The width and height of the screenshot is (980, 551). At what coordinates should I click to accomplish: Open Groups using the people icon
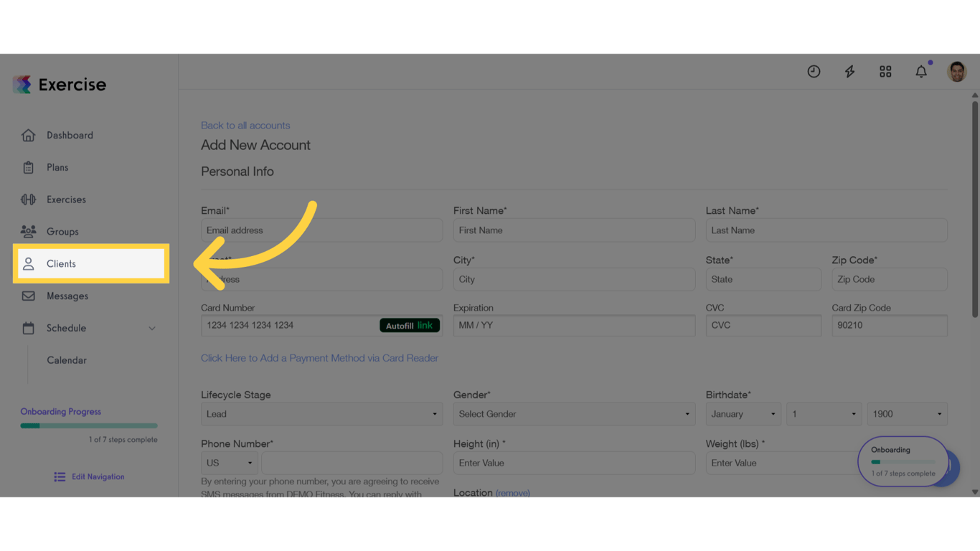pos(28,231)
